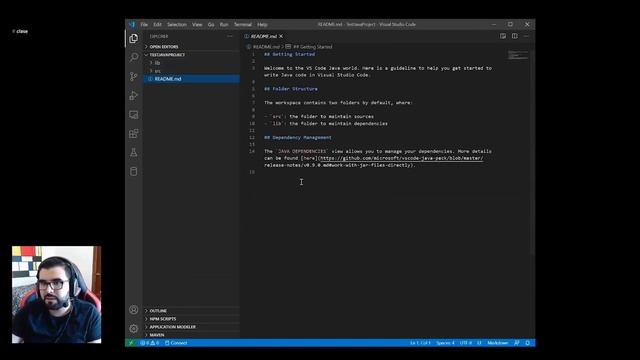Close the README.md editor tab
Screen dimensions: 640x360
coord(281,36)
